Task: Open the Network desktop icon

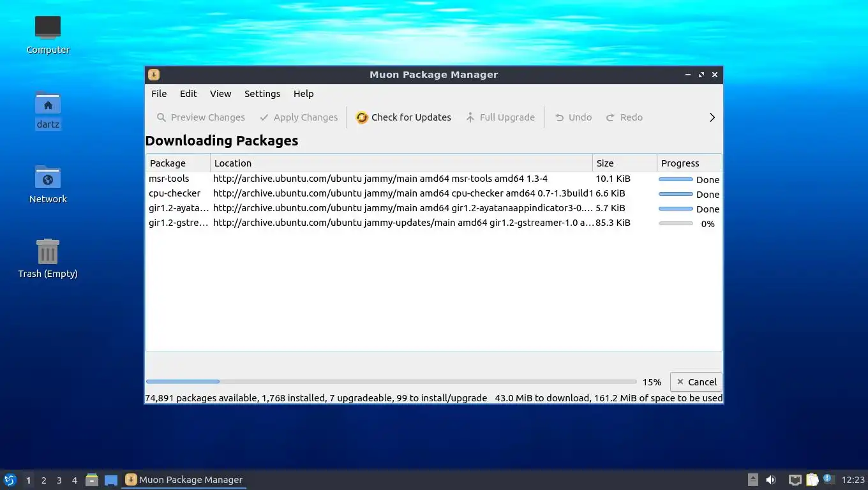Action: pos(48,184)
